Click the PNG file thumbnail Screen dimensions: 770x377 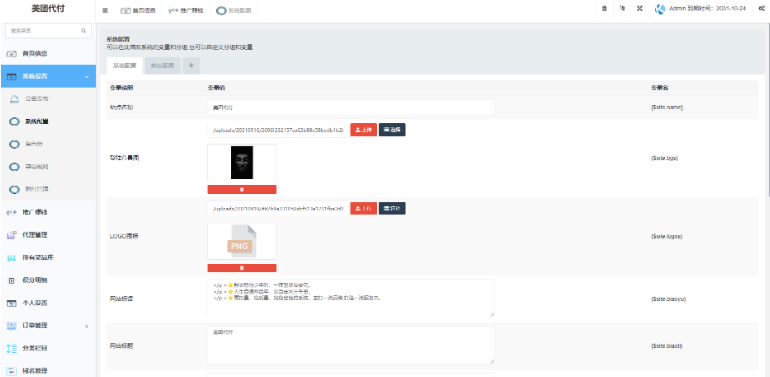(242, 241)
